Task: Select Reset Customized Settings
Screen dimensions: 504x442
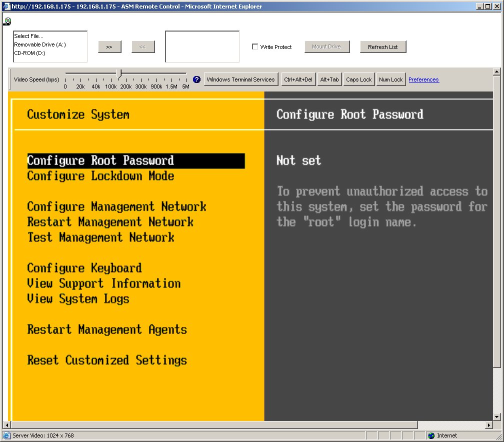Action: (x=106, y=360)
